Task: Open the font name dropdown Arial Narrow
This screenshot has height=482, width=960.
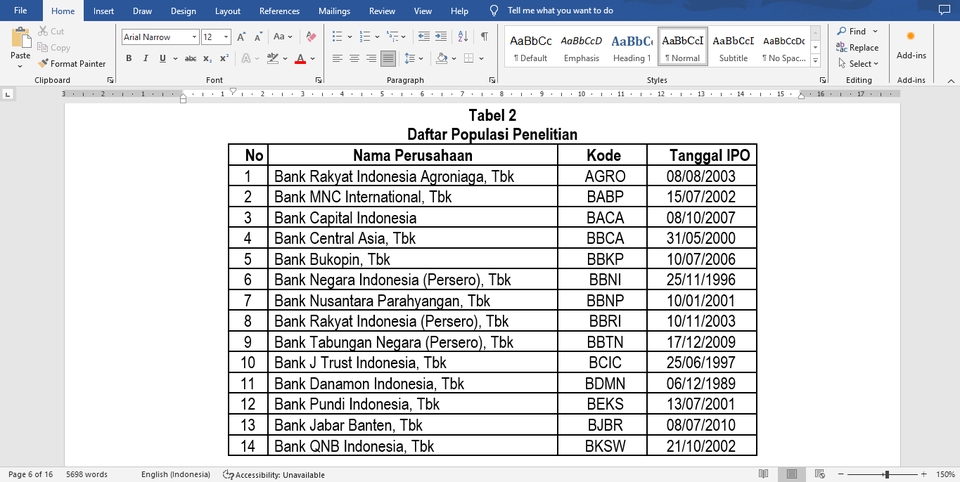Action: point(194,37)
